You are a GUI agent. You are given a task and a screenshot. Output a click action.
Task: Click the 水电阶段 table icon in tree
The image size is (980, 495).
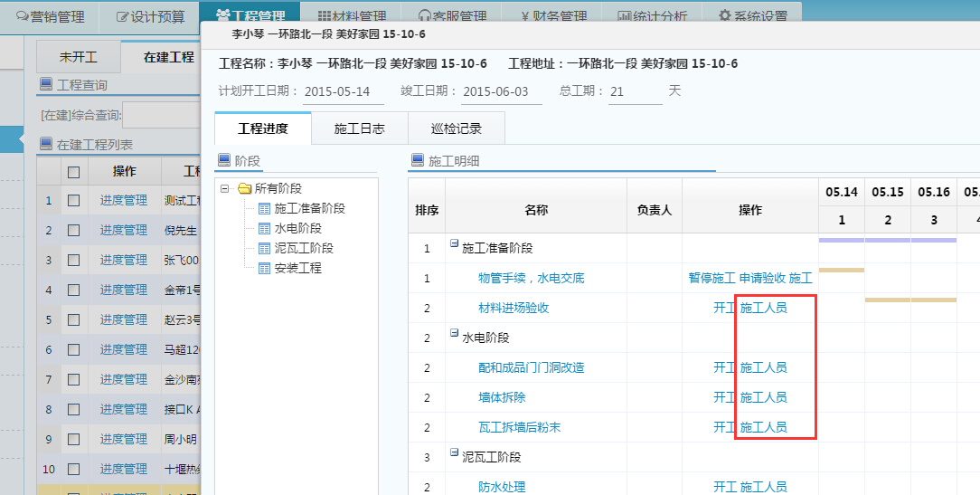click(264, 229)
